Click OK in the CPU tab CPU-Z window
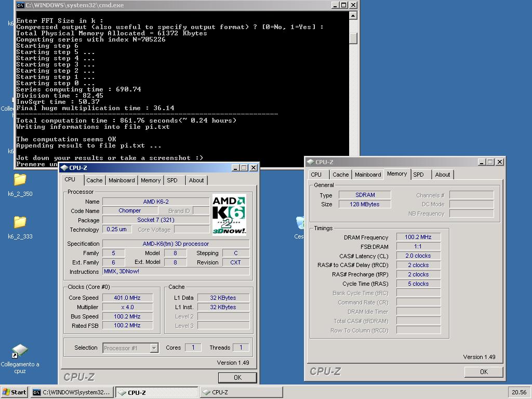This screenshot has height=399, width=532. click(x=237, y=377)
